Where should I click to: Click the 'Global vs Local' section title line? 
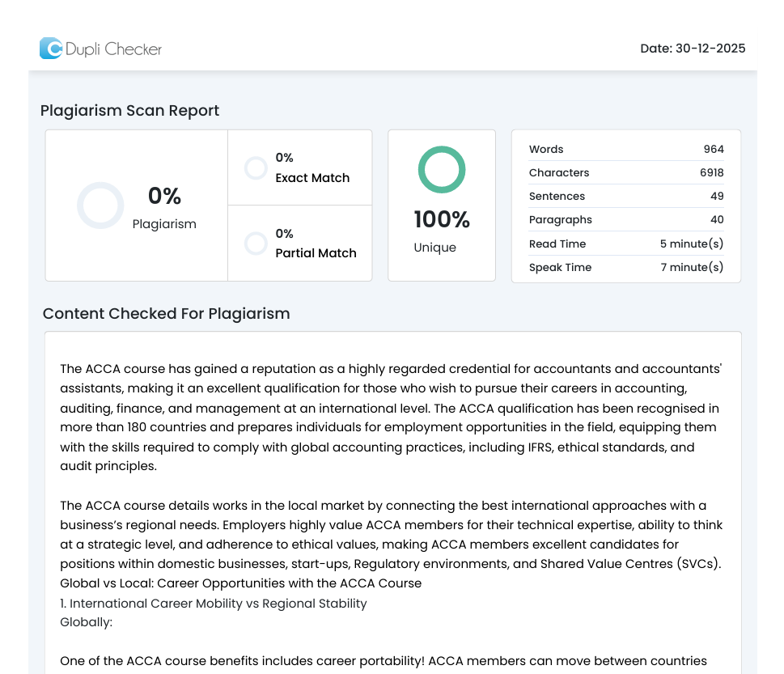click(240, 583)
